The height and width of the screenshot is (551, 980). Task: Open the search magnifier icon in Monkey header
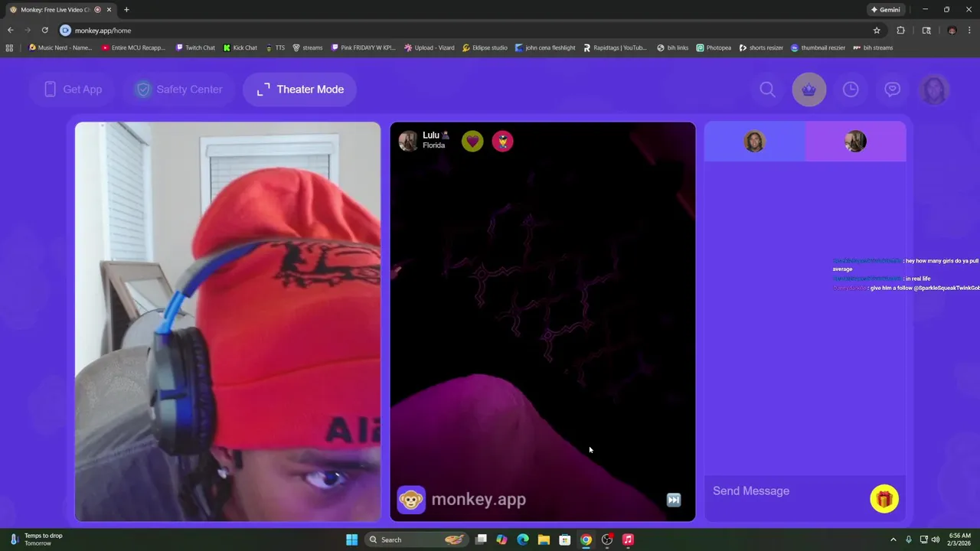(x=767, y=90)
